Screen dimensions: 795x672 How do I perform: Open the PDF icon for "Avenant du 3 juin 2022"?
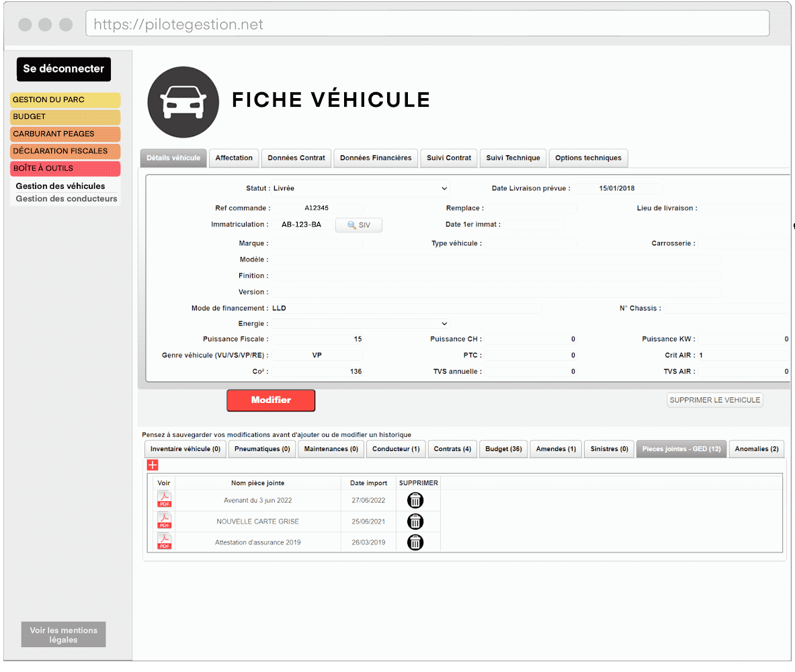[x=164, y=499]
